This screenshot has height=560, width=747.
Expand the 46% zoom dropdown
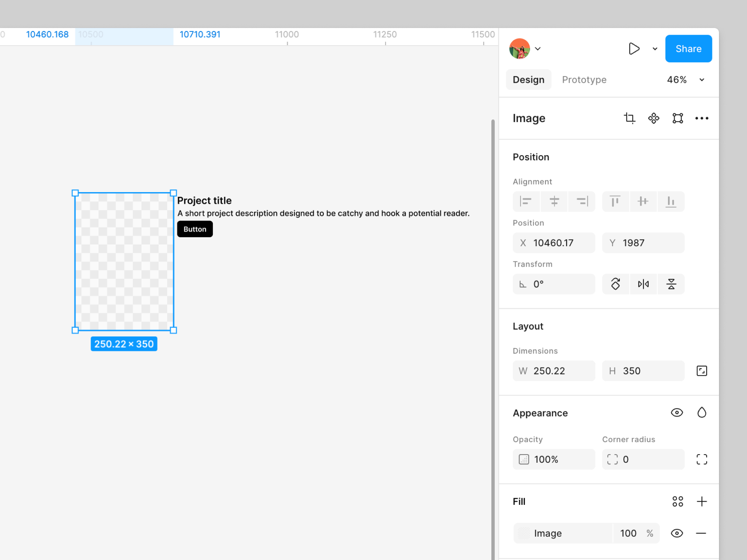pyautogui.click(x=701, y=80)
